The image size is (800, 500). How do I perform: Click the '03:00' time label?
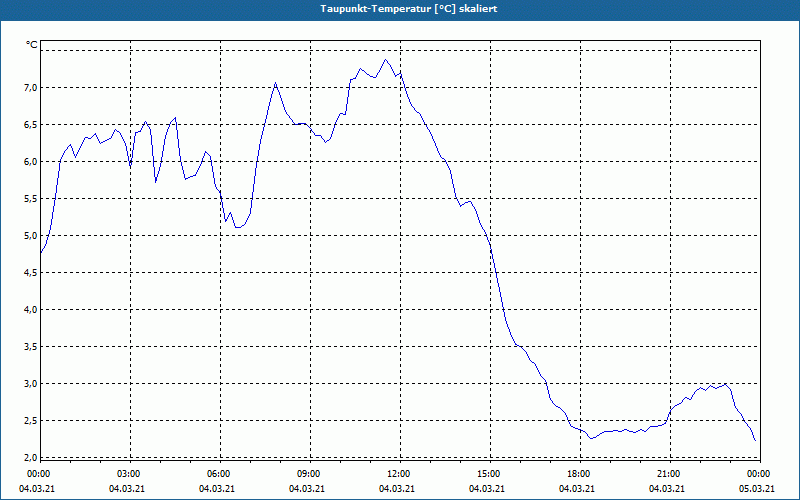(x=129, y=474)
